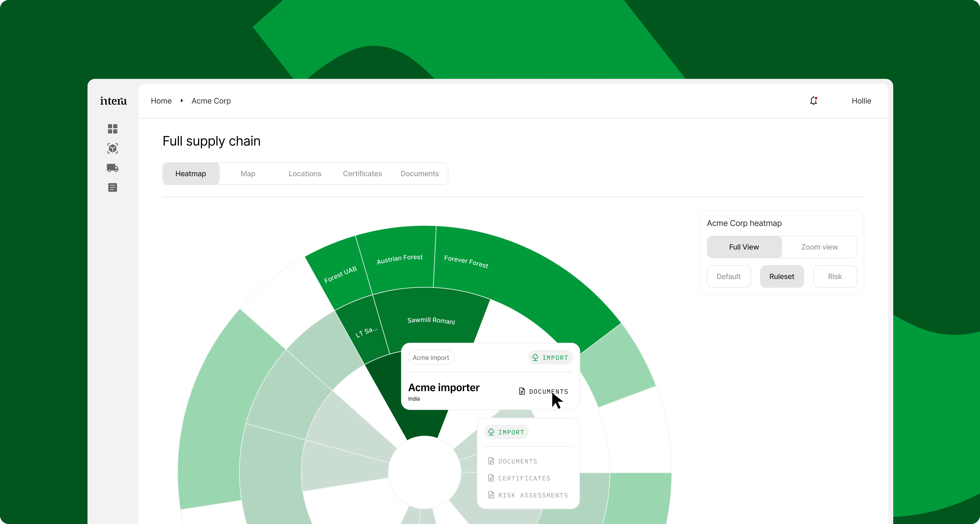Open notifications bell icon
This screenshot has height=524, width=980.
pos(813,101)
